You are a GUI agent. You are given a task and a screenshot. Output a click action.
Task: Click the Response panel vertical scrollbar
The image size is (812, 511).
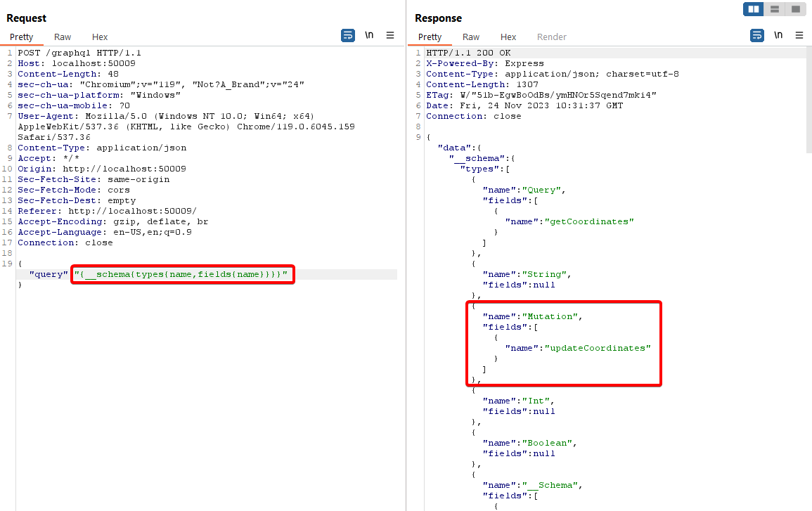(808, 105)
